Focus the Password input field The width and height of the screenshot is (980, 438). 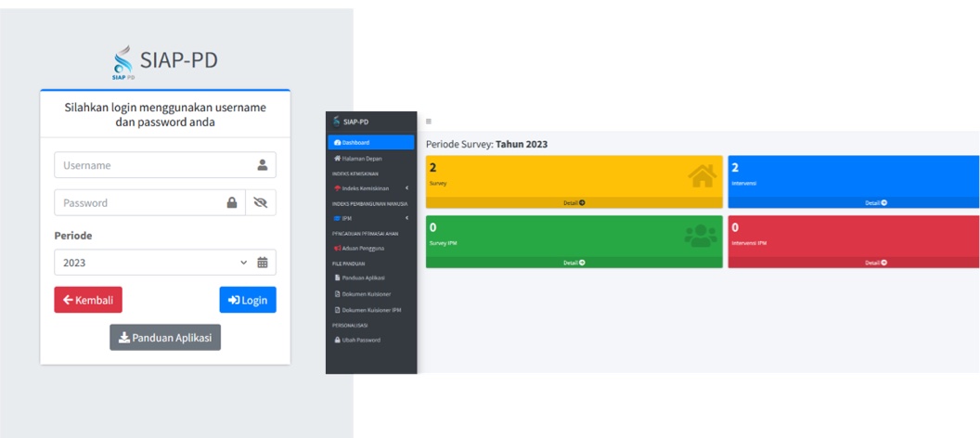click(150, 202)
